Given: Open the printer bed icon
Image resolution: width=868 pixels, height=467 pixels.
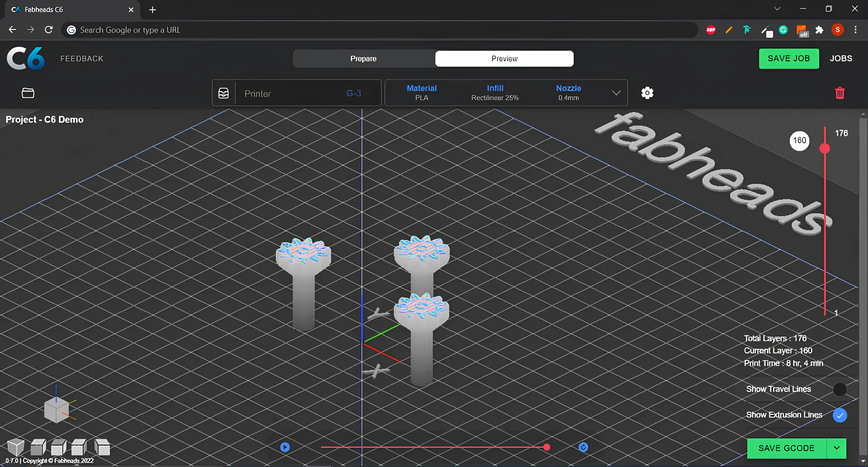Looking at the screenshot, I should (x=224, y=93).
